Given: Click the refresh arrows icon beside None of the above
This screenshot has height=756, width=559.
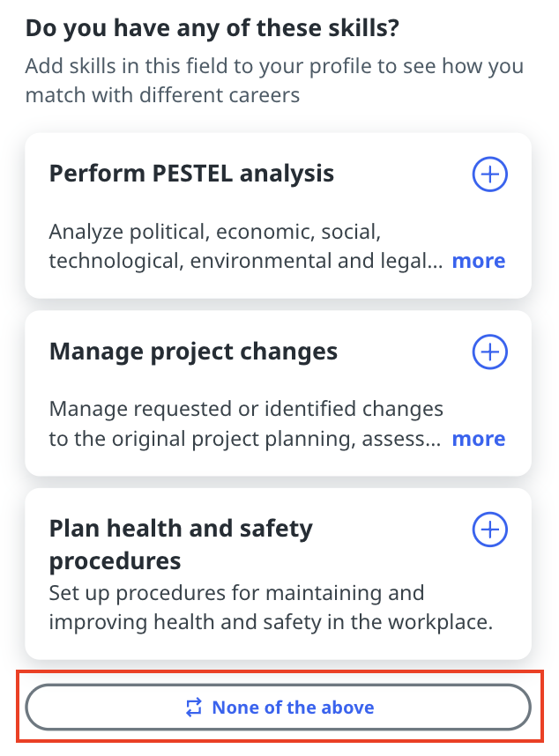Looking at the screenshot, I should click(x=193, y=707).
